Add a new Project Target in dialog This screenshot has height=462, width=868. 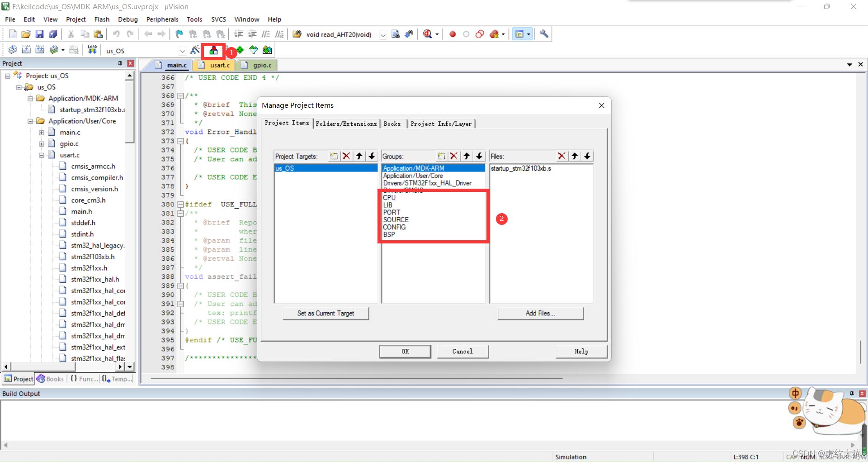[334, 156]
